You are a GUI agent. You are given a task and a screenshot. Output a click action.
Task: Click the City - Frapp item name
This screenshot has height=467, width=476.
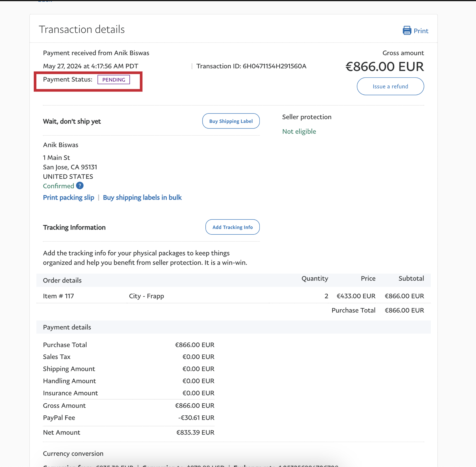[146, 296]
